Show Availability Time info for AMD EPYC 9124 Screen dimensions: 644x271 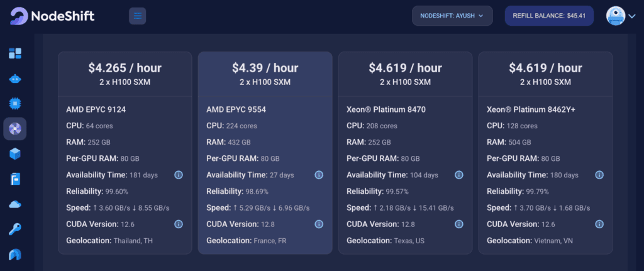click(179, 175)
